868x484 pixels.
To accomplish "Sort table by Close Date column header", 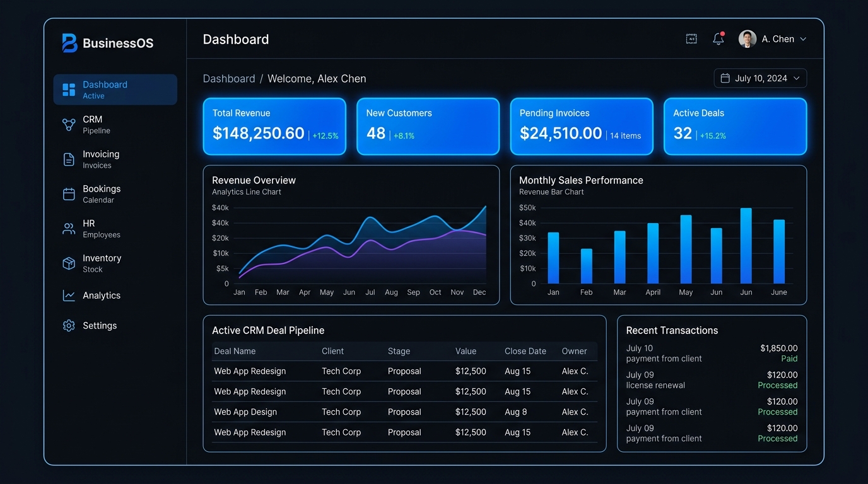I will click(525, 351).
